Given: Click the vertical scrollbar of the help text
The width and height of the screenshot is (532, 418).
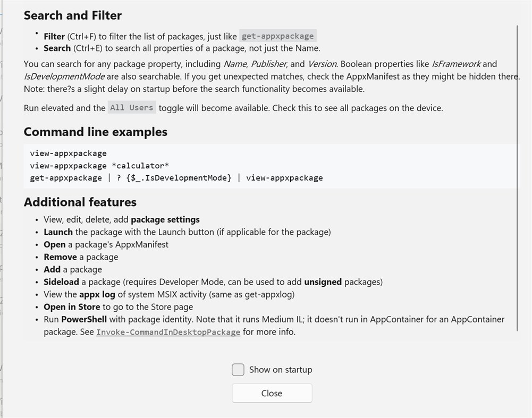Looking at the screenshot, I should 517,177.
